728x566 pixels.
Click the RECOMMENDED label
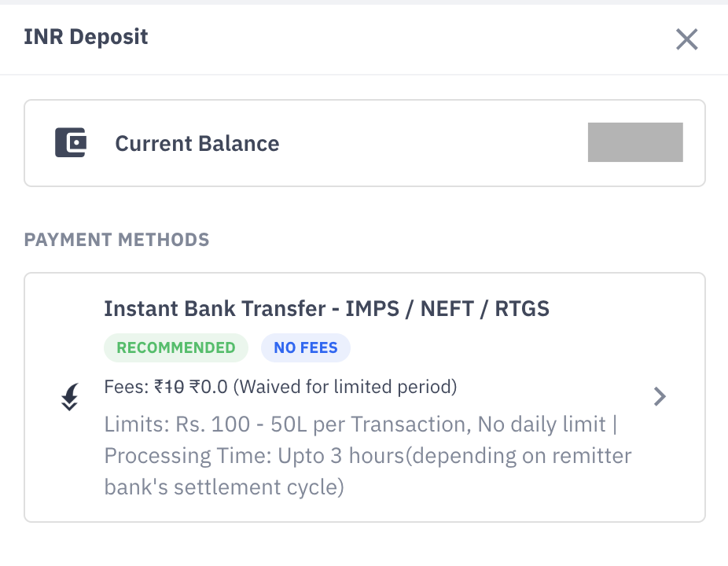coord(175,347)
